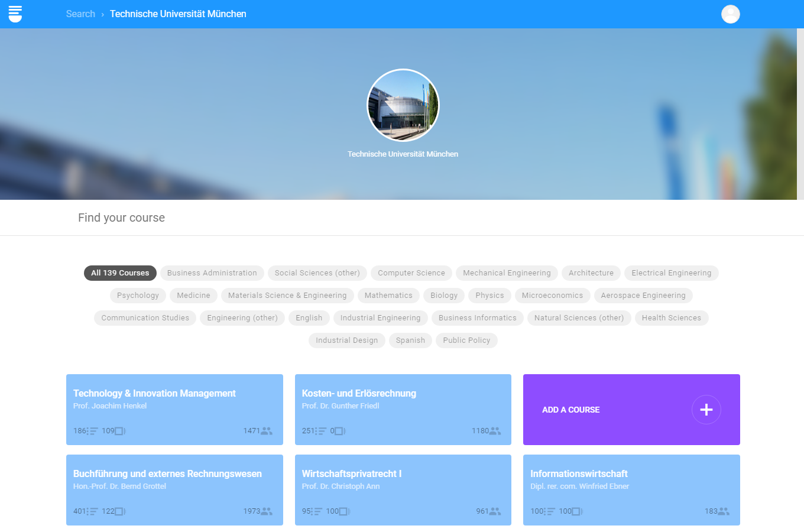Filter by Computer Science
The image size is (804, 532).
click(411, 273)
